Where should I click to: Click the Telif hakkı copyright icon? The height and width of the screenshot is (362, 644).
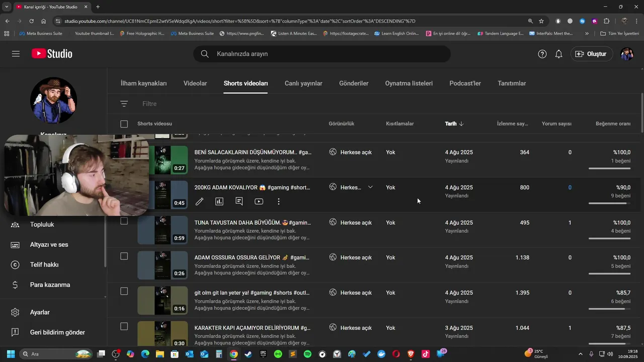point(15,265)
